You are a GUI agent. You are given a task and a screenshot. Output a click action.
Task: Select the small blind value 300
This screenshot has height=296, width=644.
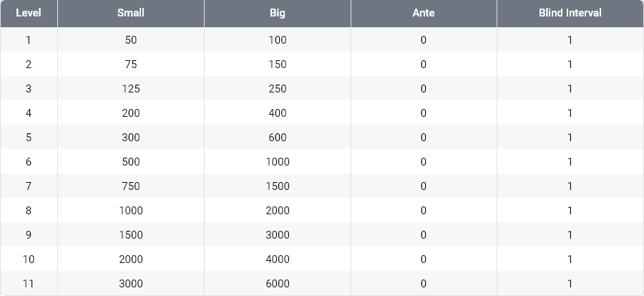[131, 138]
